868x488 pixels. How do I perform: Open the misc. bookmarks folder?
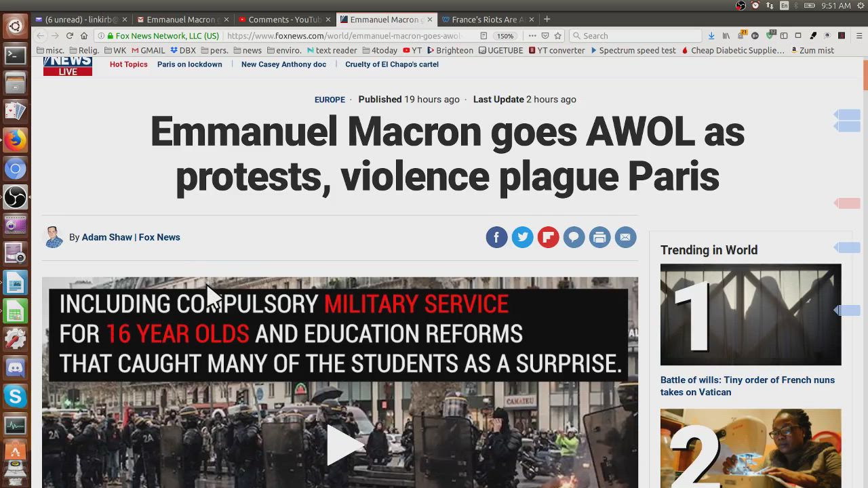click(50, 50)
